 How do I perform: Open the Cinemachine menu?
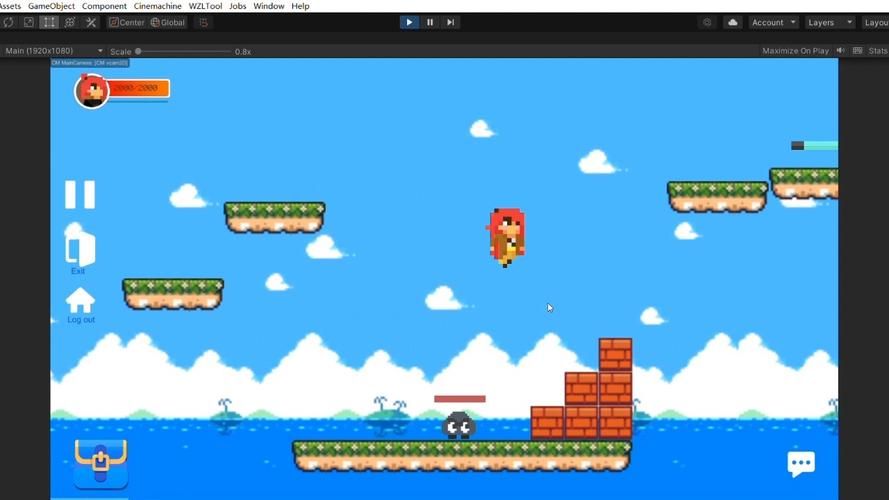(158, 6)
